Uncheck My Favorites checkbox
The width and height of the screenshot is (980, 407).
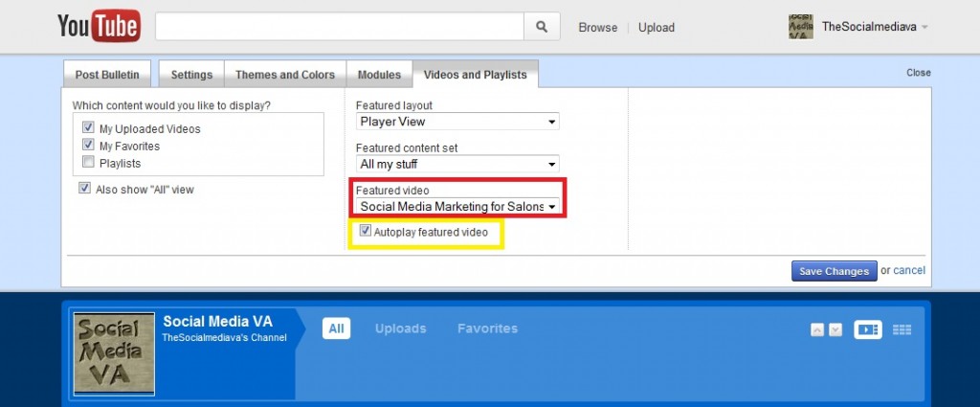(x=88, y=145)
